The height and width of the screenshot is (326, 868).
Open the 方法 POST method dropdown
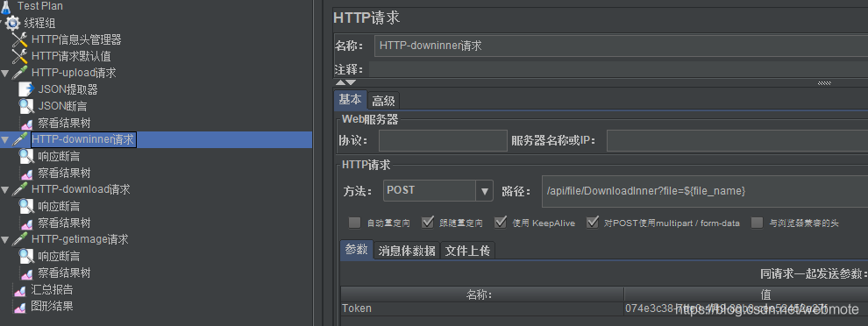click(484, 191)
